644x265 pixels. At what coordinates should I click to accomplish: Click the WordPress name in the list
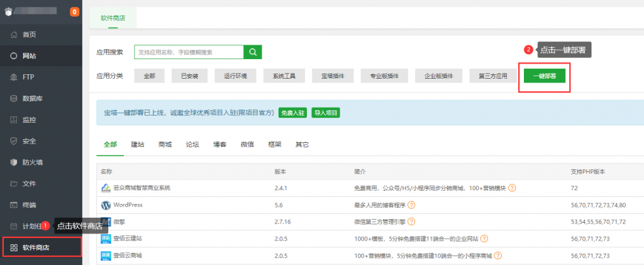point(128,205)
